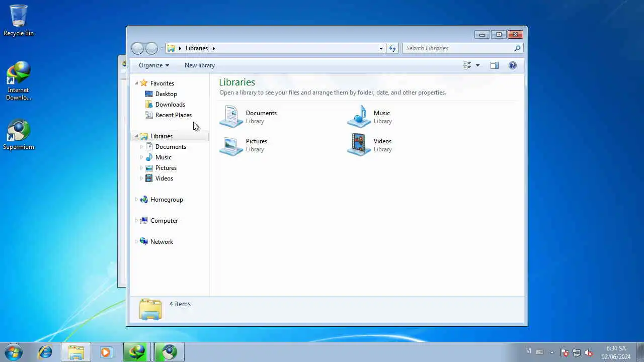Click the Forward navigation arrow button
This screenshot has width=644, height=362.
click(151, 48)
